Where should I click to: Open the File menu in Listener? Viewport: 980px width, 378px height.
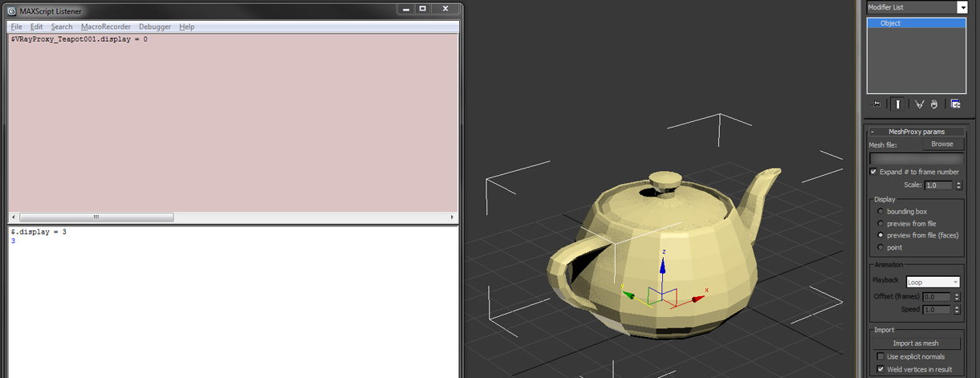click(x=16, y=26)
